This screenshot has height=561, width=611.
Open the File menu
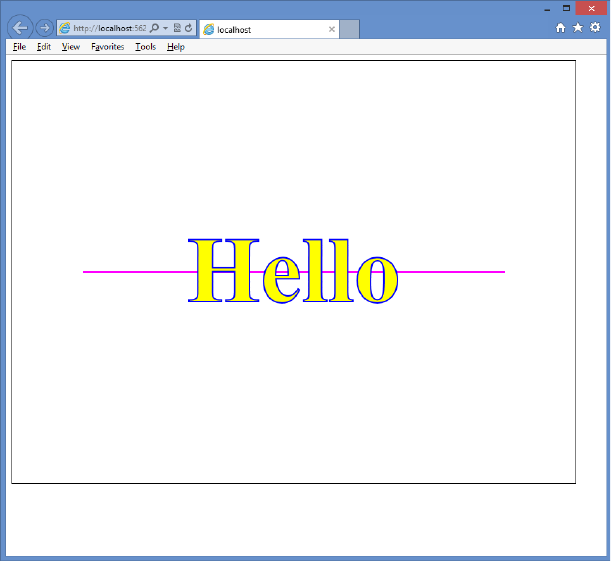point(19,47)
